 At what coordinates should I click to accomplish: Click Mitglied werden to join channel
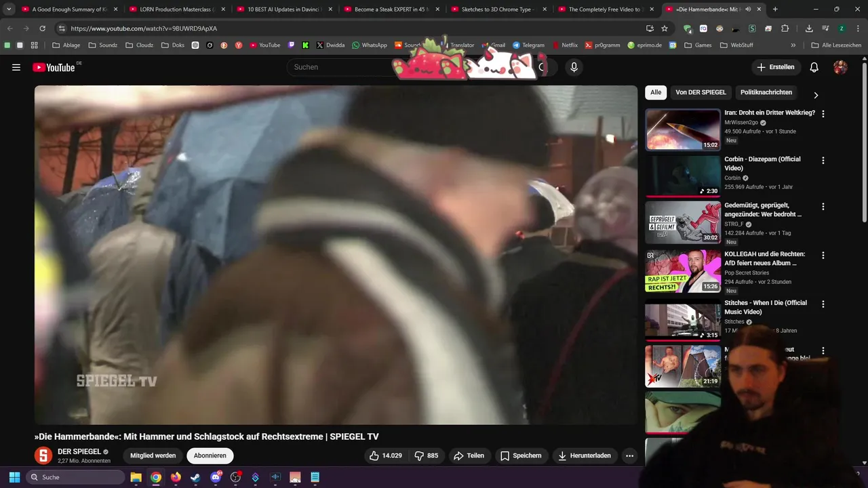[153, 455]
